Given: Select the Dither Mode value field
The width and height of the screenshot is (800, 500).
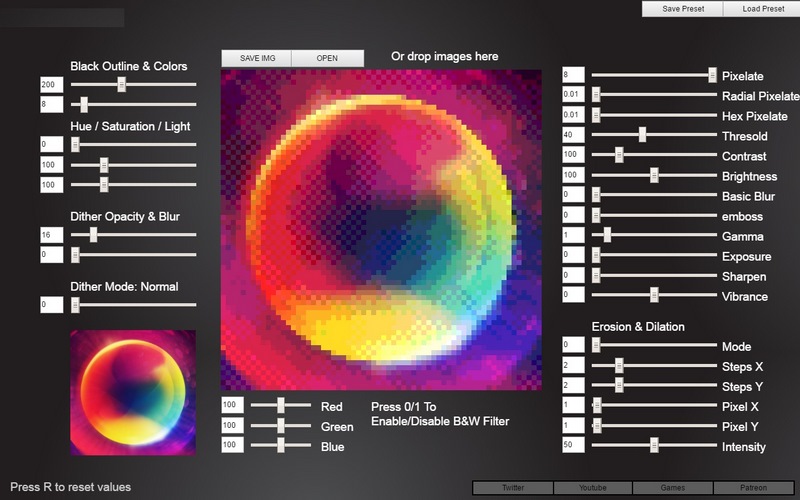Looking at the screenshot, I should [x=52, y=305].
